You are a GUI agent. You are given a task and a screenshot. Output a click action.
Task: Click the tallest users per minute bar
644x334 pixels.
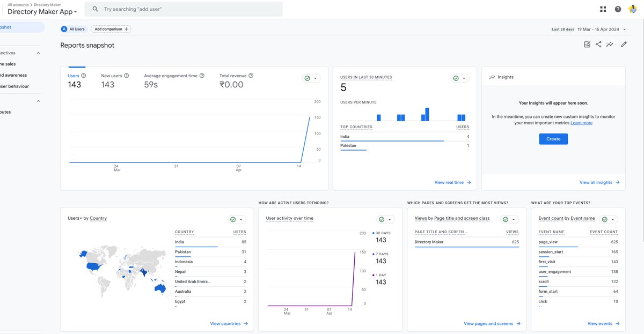427,114
